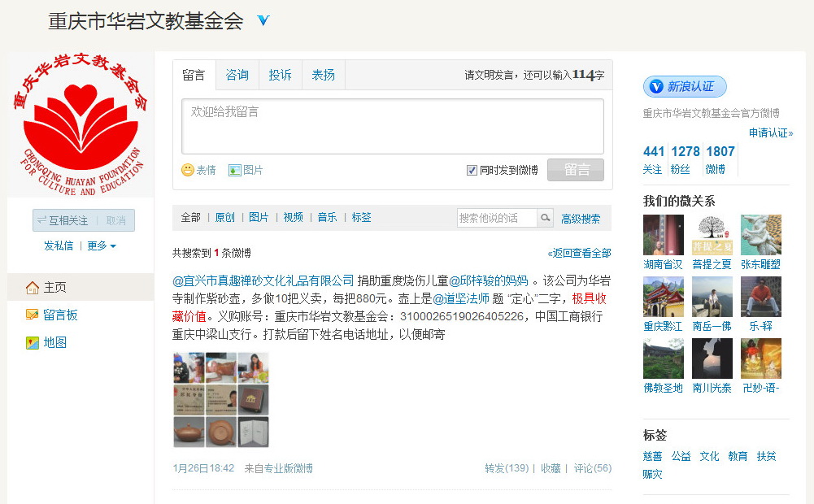Click the 慈善 tag
The width and height of the screenshot is (814, 504).
click(x=652, y=456)
